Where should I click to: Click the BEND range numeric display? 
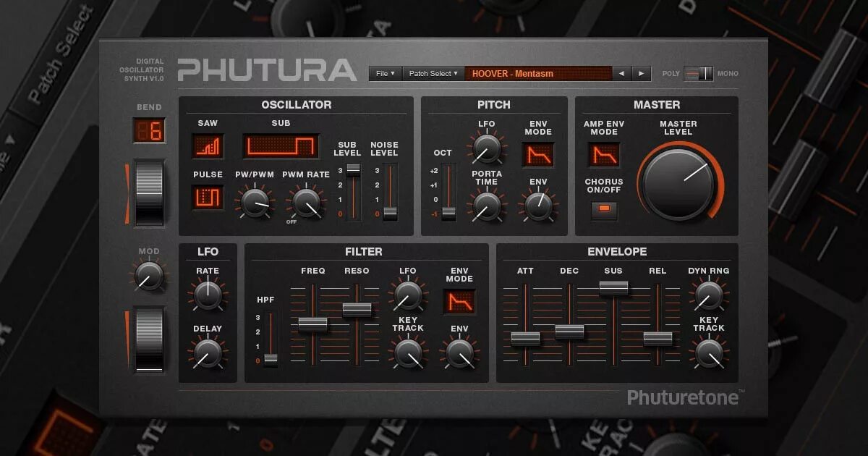(149, 130)
